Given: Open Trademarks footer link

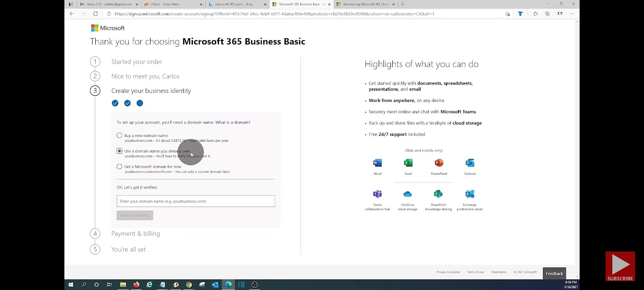Looking at the screenshot, I should click(499, 272).
